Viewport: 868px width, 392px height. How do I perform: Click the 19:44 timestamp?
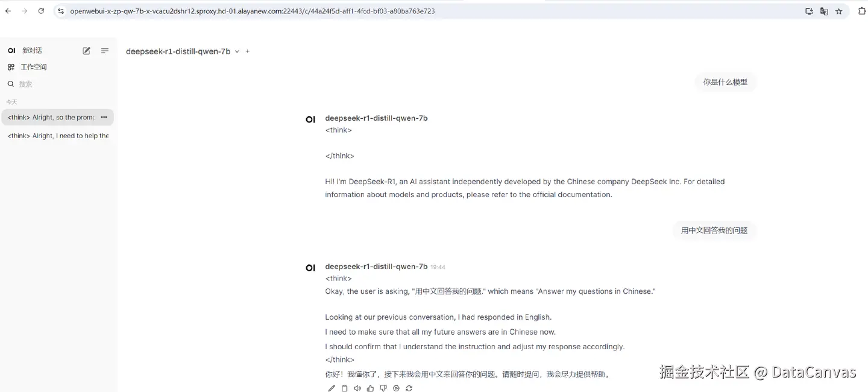[438, 267]
